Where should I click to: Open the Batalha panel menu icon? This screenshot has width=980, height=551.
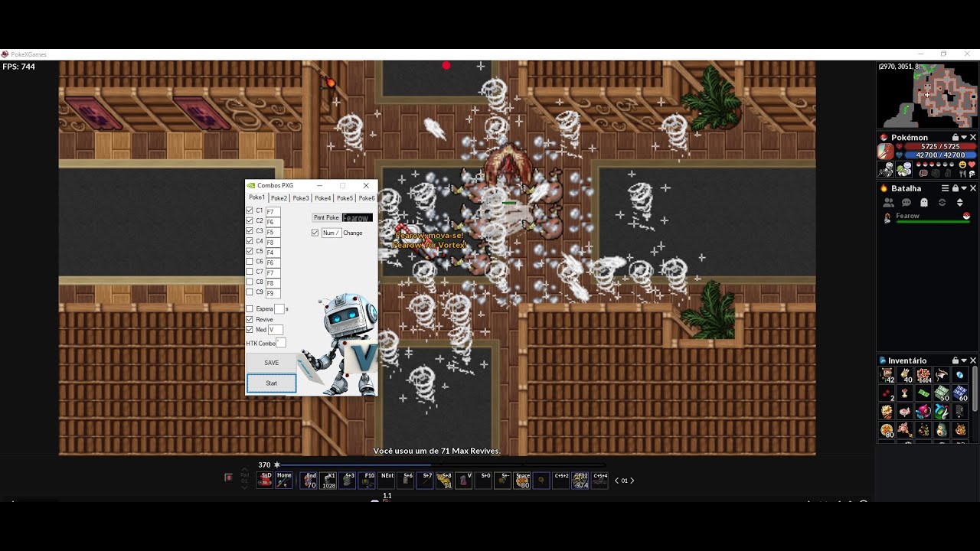946,188
